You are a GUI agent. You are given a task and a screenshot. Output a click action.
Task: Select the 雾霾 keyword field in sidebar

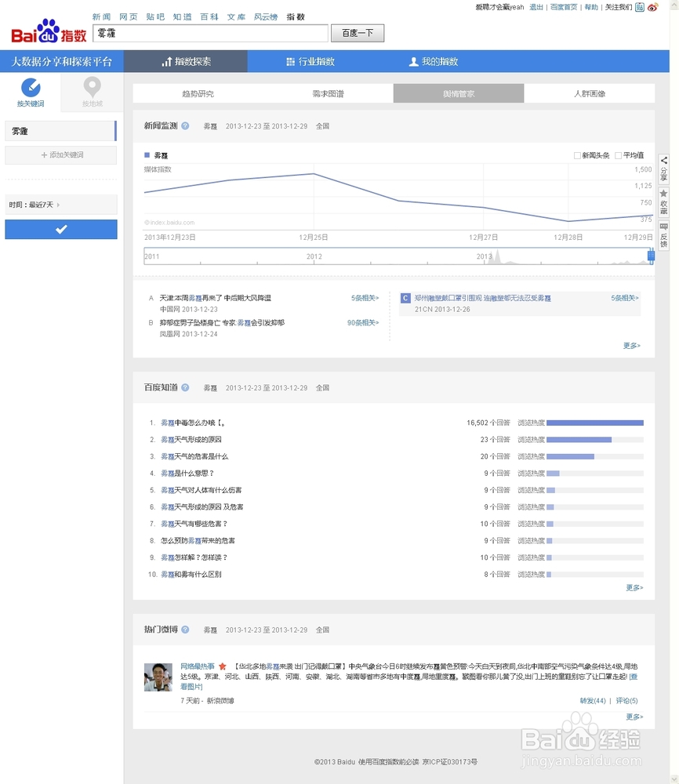pos(60,131)
